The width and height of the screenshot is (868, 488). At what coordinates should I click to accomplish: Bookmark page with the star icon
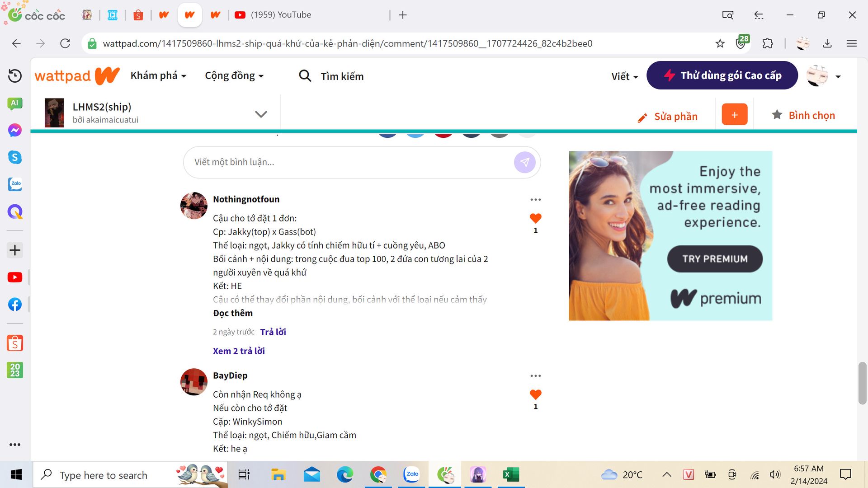coord(720,43)
